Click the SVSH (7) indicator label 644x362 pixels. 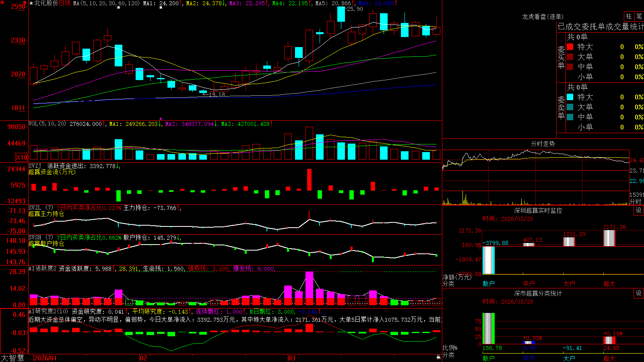pyautogui.click(x=41, y=238)
